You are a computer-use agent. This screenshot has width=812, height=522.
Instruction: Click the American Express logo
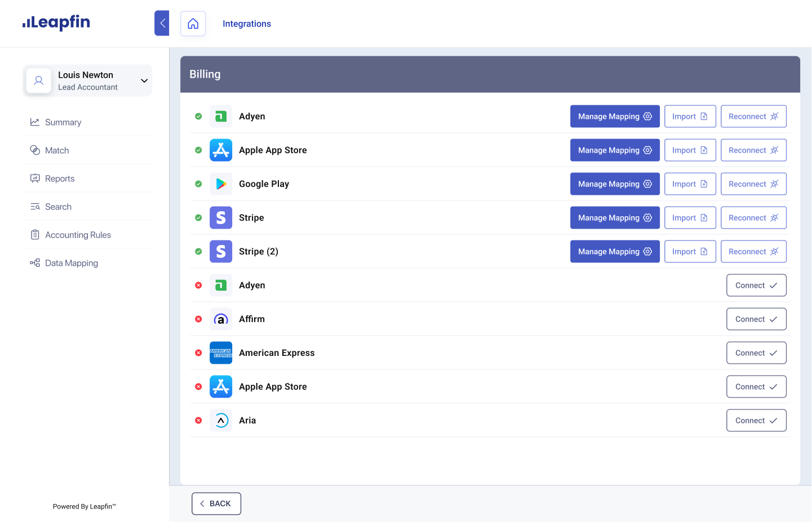tap(221, 353)
